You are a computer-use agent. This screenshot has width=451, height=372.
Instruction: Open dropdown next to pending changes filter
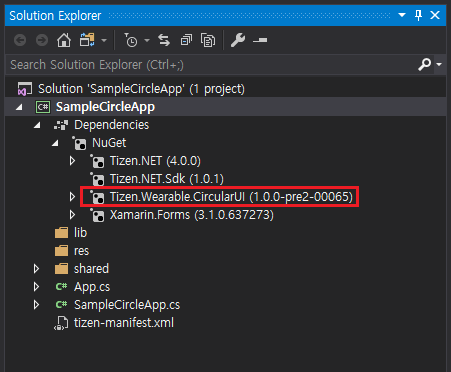(x=147, y=41)
